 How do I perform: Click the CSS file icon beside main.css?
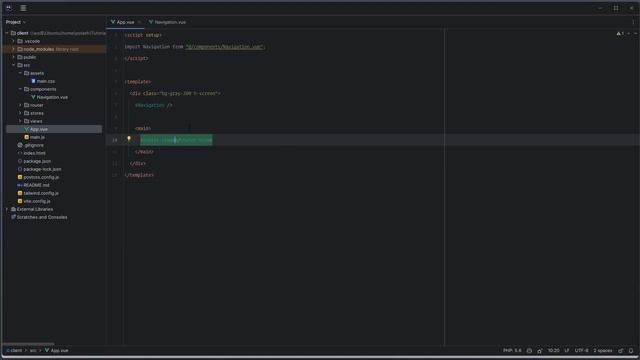click(33, 81)
